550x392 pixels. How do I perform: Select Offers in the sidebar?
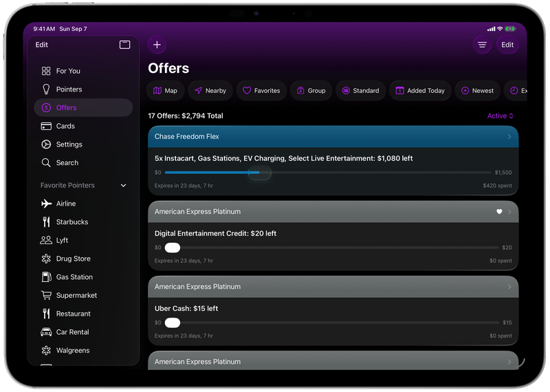pos(83,107)
